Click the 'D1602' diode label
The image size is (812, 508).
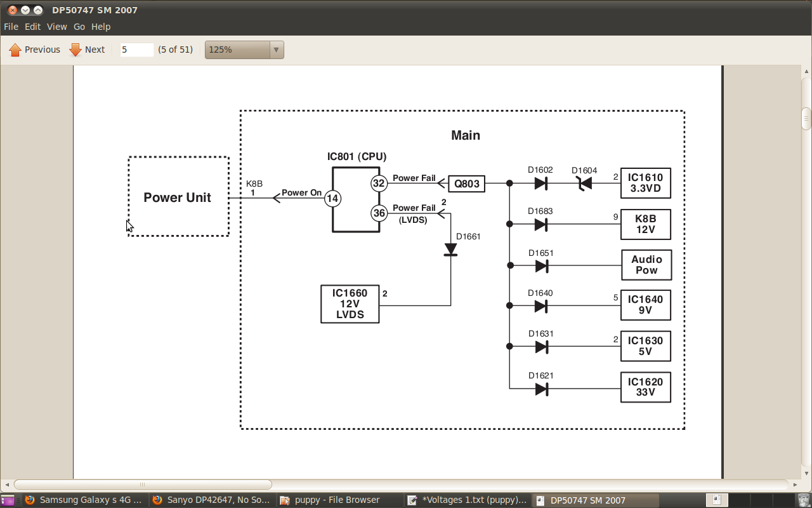[540, 170]
